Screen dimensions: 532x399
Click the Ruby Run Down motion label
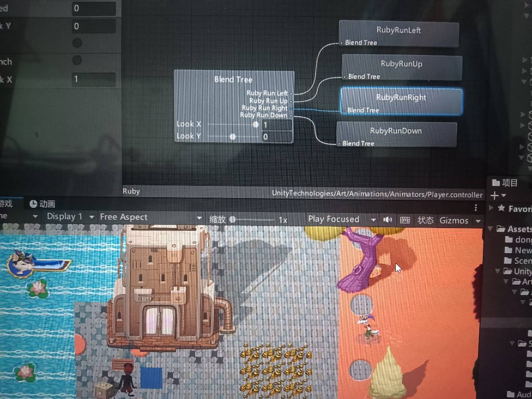click(x=263, y=115)
